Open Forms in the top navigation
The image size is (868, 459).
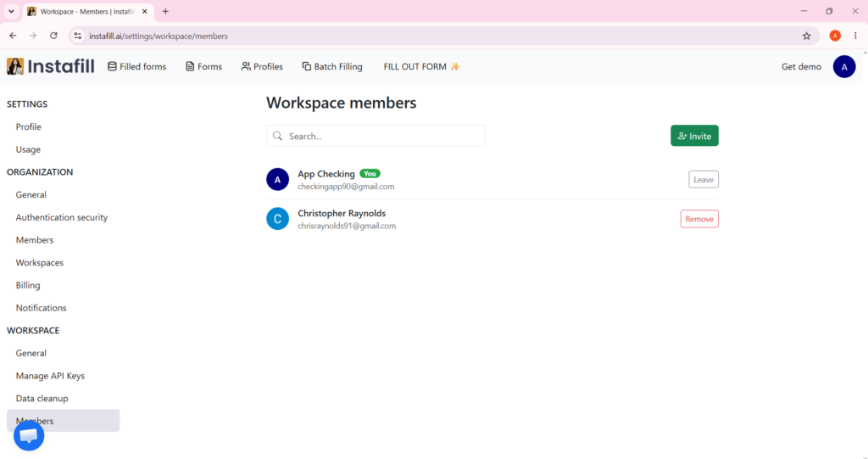pos(203,66)
